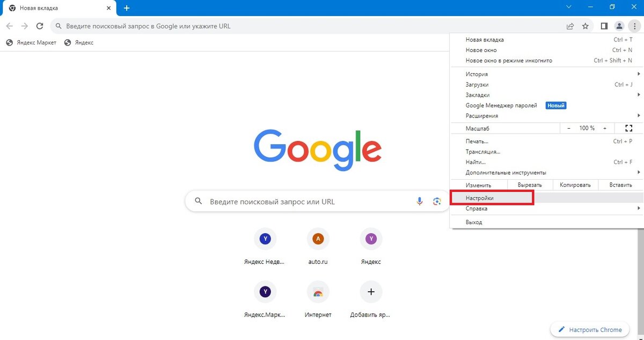Screen dimensions: 644x340
Task: Expand the Закладки submenu
Action: [546, 95]
